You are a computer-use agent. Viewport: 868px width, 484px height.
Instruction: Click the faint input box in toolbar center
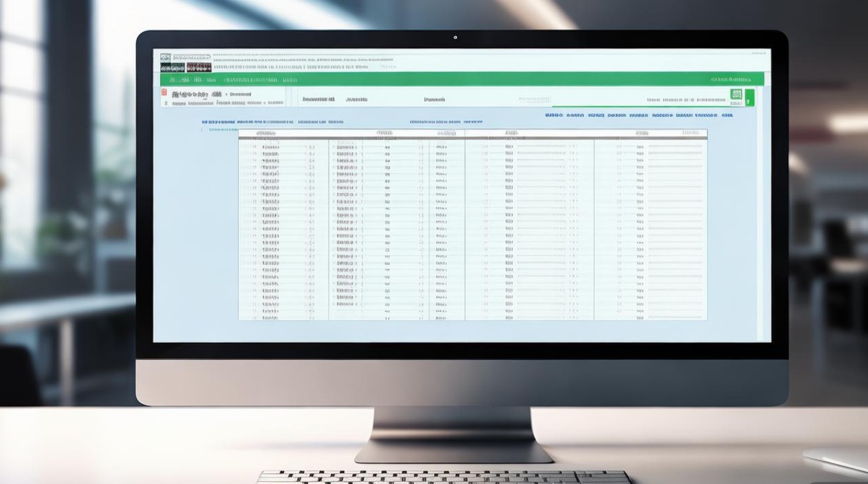[x=534, y=100]
